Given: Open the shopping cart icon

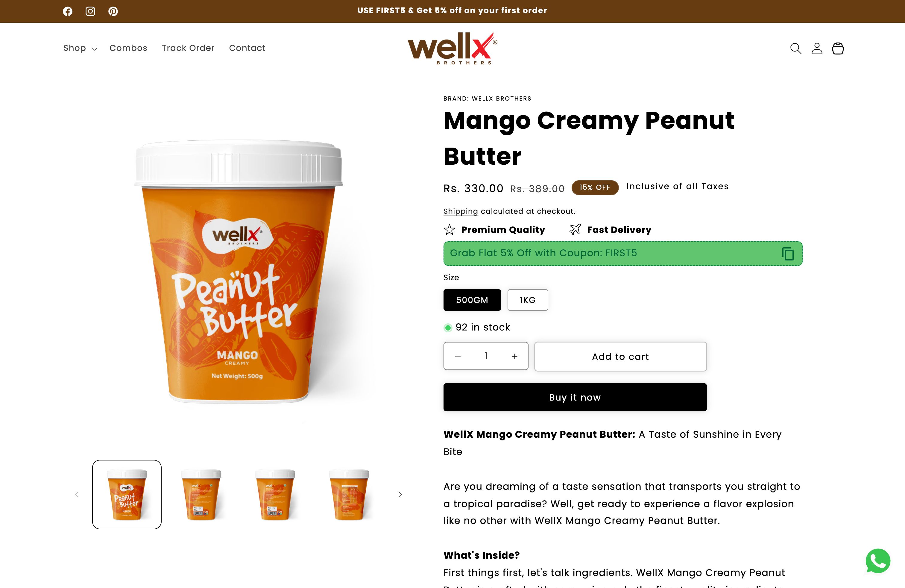Looking at the screenshot, I should [x=838, y=48].
